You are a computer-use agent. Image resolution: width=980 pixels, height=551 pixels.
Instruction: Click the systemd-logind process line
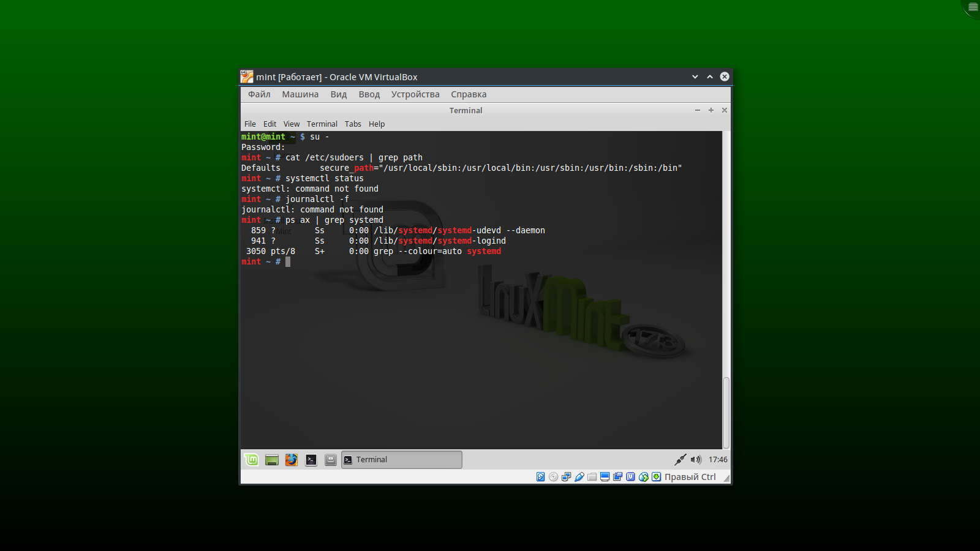click(x=379, y=241)
